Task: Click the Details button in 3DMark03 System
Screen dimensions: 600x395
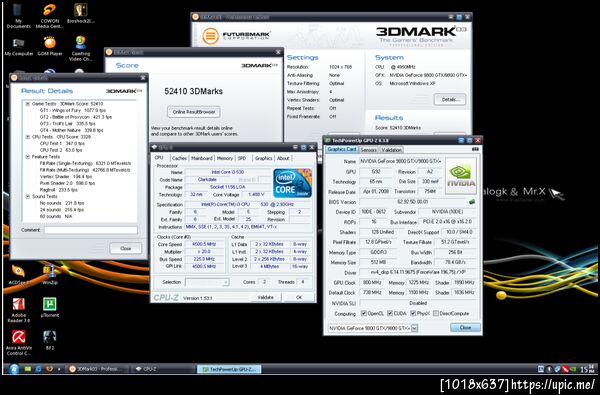Action: coord(450,100)
